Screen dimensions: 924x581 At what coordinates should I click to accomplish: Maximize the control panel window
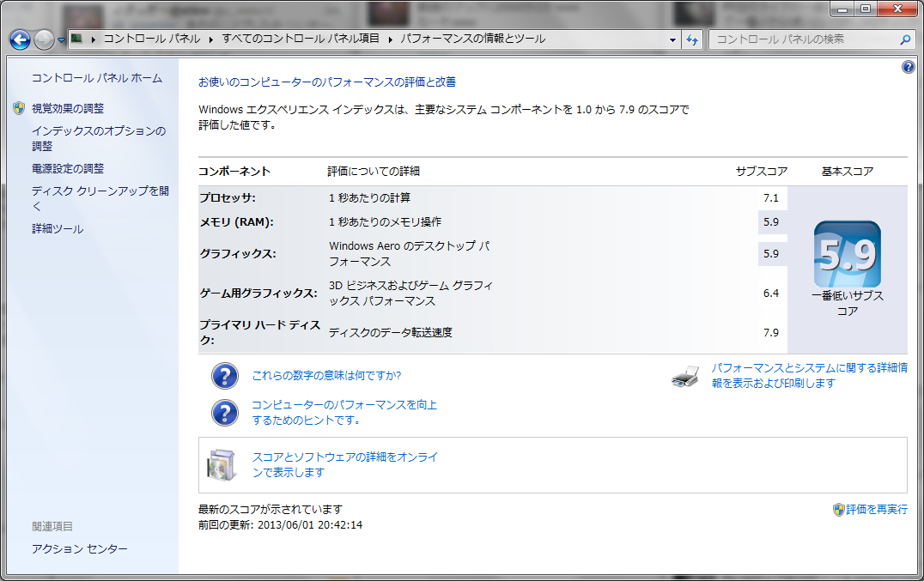(x=865, y=9)
